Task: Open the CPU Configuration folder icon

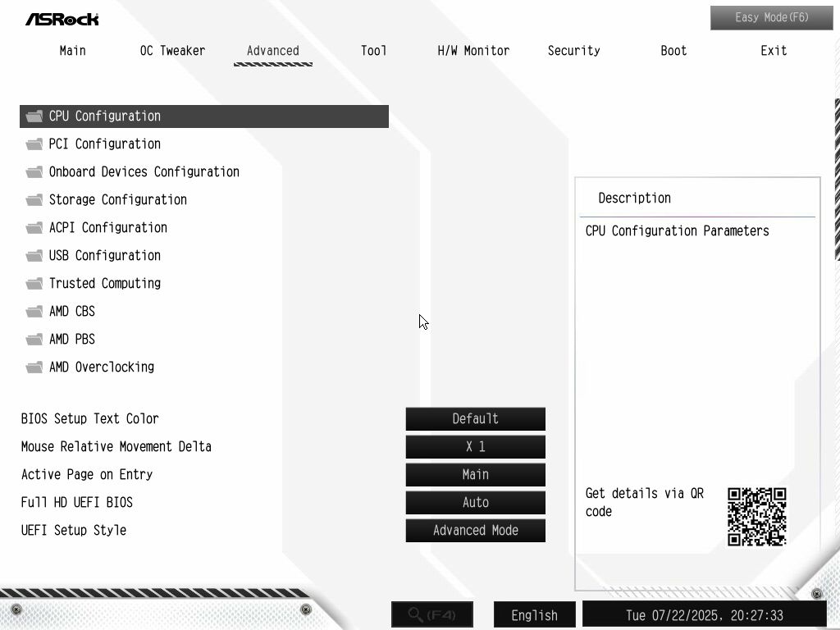Action: point(34,116)
